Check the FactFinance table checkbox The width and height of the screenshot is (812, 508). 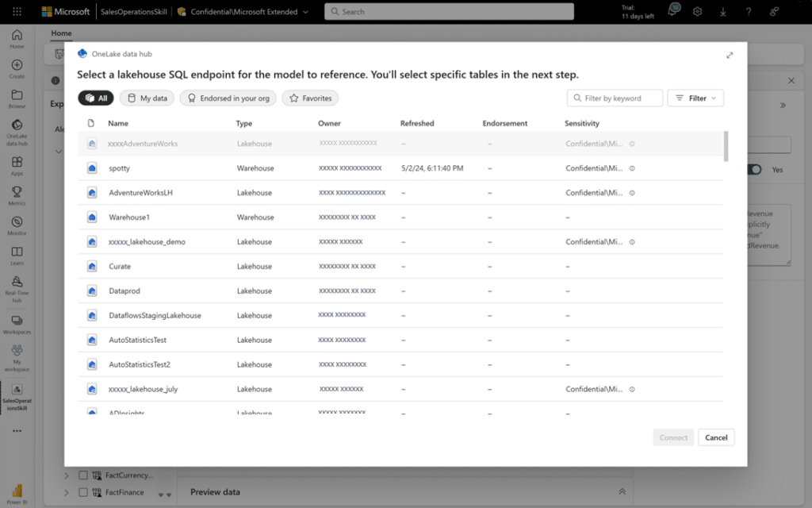point(82,492)
